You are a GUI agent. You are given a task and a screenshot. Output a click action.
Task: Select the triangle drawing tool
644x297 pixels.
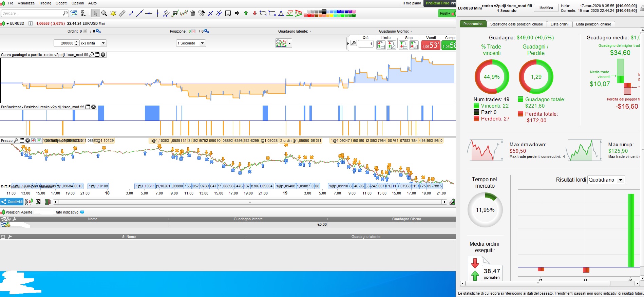(281, 13)
